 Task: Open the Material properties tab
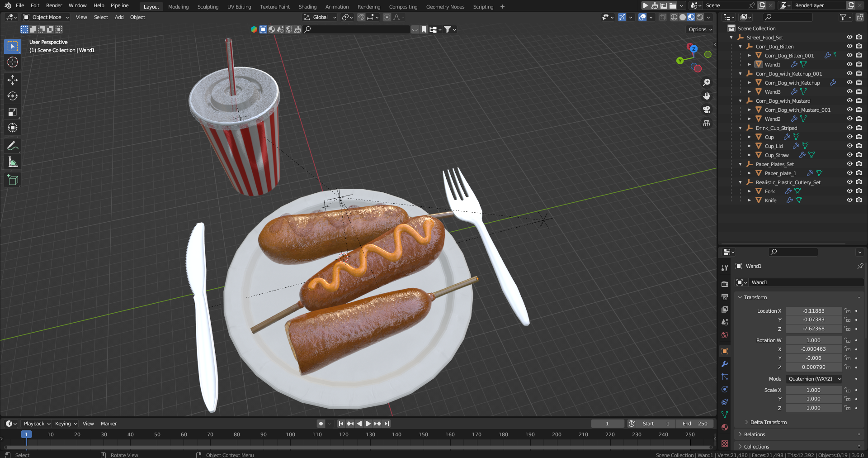pyautogui.click(x=725, y=427)
